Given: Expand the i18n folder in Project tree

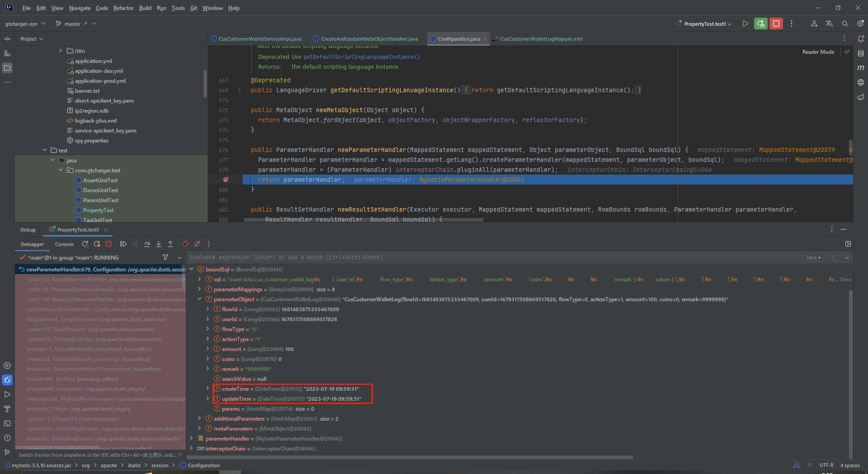Looking at the screenshot, I should point(61,51).
